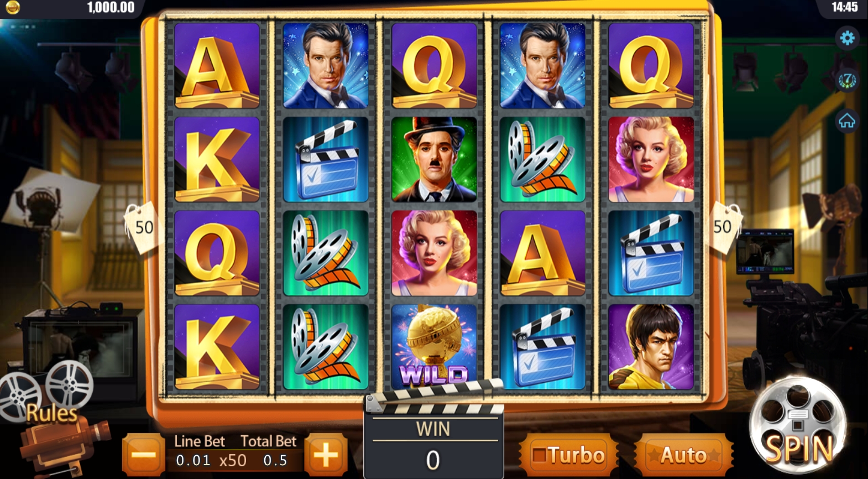Click the film reel SPIN button
868x479 pixels.
[x=798, y=423]
